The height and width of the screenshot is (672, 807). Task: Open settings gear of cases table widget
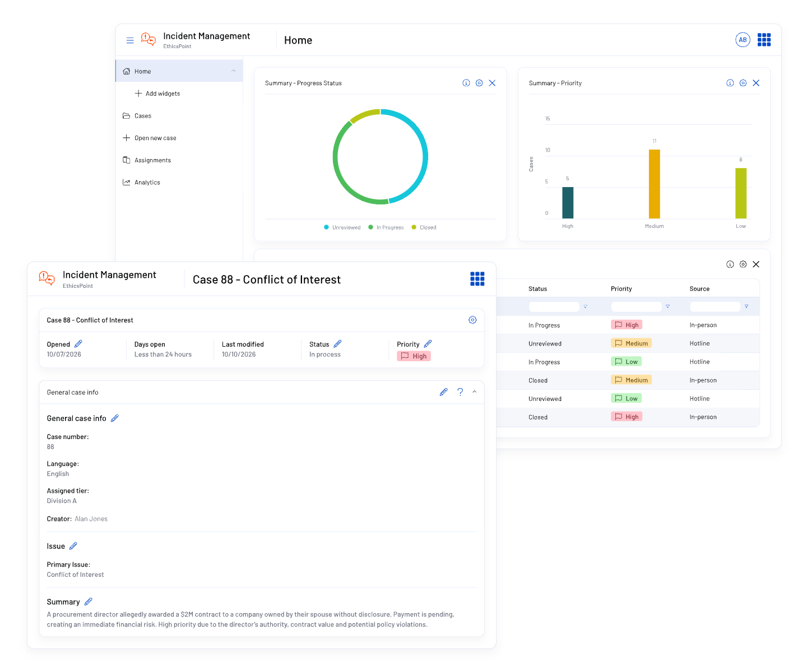pos(743,264)
